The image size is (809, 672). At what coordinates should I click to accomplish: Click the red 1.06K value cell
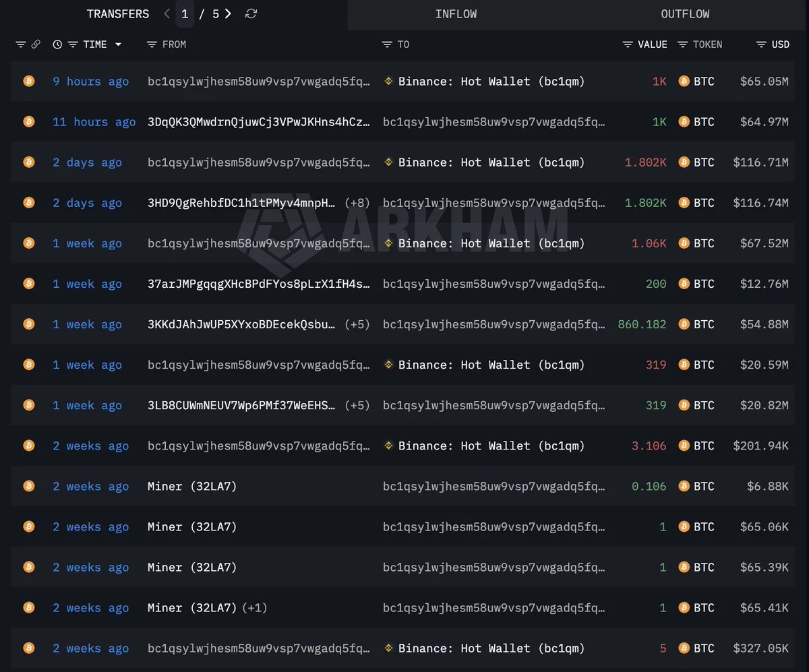point(649,243)
